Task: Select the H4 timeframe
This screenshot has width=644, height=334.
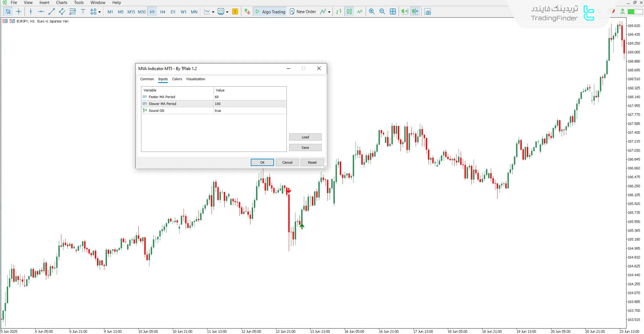Action: coord(163,12)
